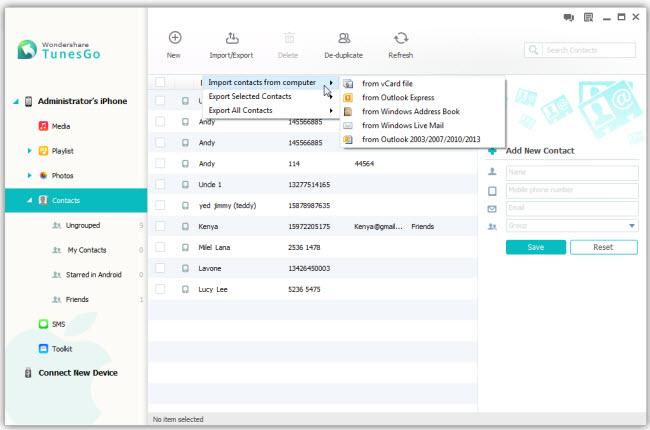Click the vCard file icon
Viewport: 650px width, 430px height.
tap(348, 84)
